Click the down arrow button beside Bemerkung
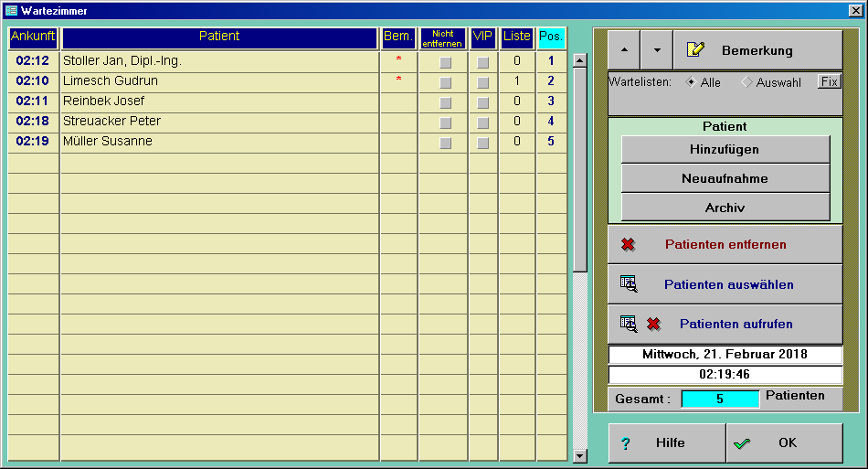The width and height of the screenshot is (868, 469). point(656,50)
